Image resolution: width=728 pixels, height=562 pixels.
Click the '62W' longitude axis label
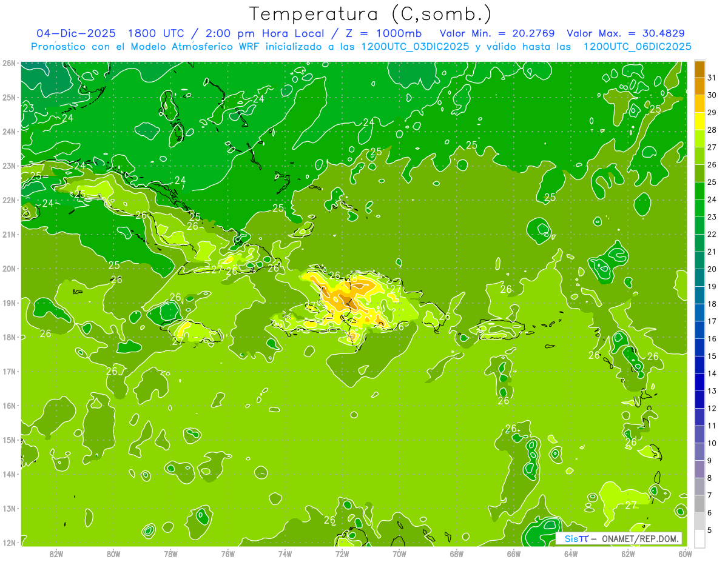tap(628, 554)
